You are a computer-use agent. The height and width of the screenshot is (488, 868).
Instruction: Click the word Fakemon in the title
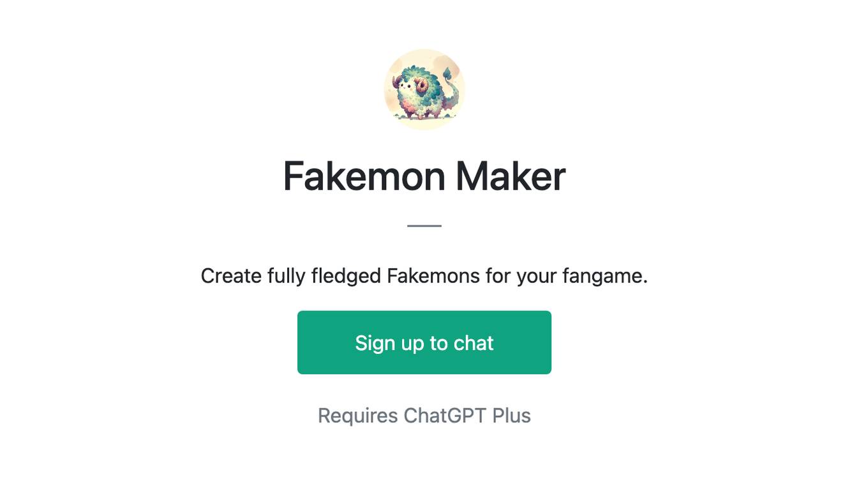coord(364,176)
